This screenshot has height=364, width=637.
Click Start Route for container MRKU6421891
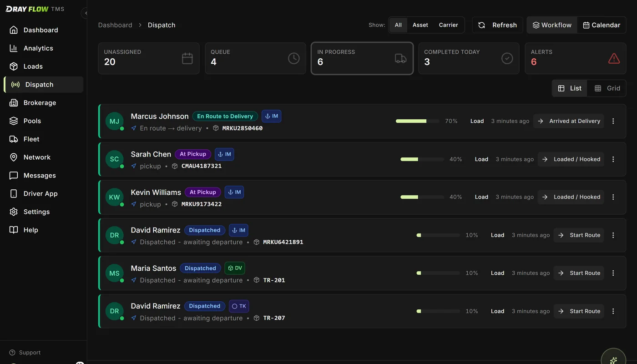click(579, 235)
